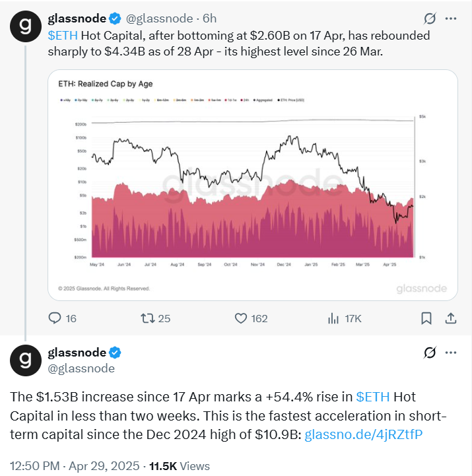
Task: Click the Grok icon on the second tweet
Action: coord(430,352)
